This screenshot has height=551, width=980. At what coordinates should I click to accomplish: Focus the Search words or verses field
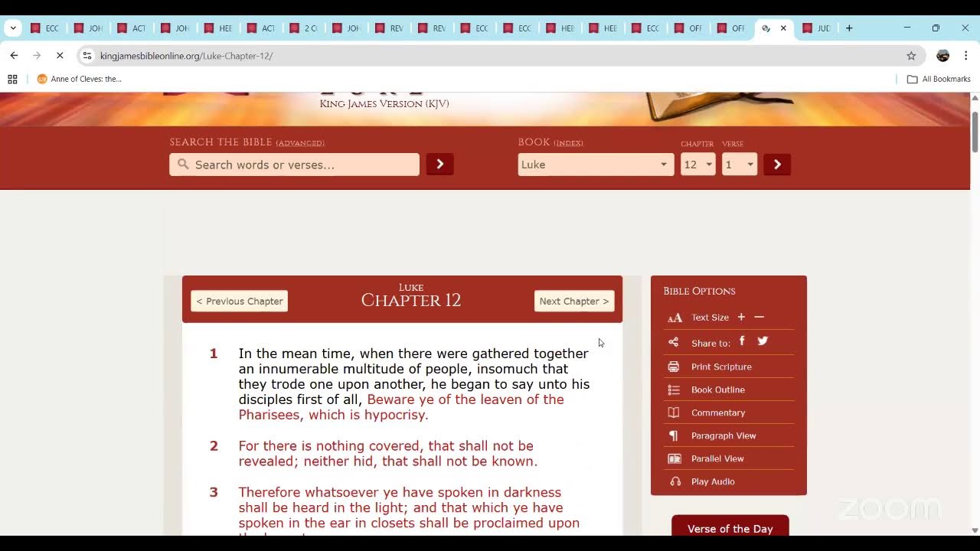(295, 165)
